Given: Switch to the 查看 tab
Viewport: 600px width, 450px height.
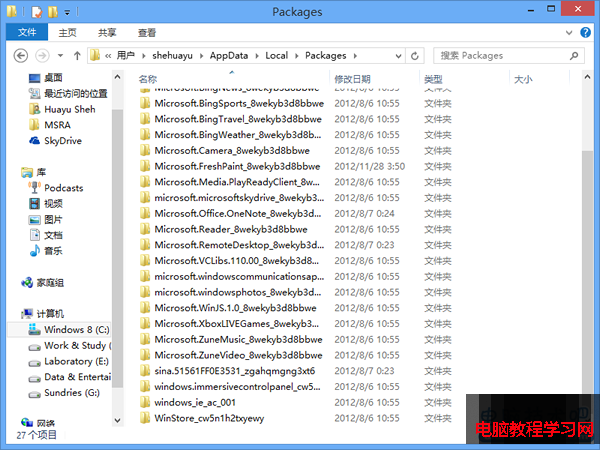Looking at the screenshot, I should tap(147, 33).
